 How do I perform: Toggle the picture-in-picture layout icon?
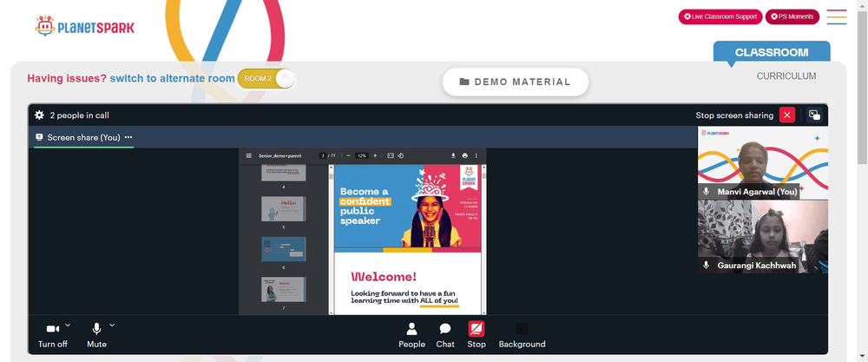click(x=814, y=115)
